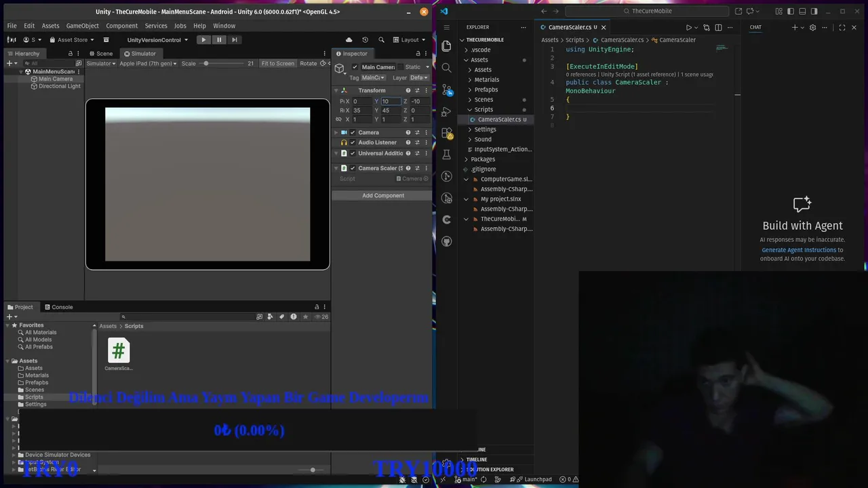Switch to the Console tab
This screenshot has width=868, height=488.
[x=58, y=307]
